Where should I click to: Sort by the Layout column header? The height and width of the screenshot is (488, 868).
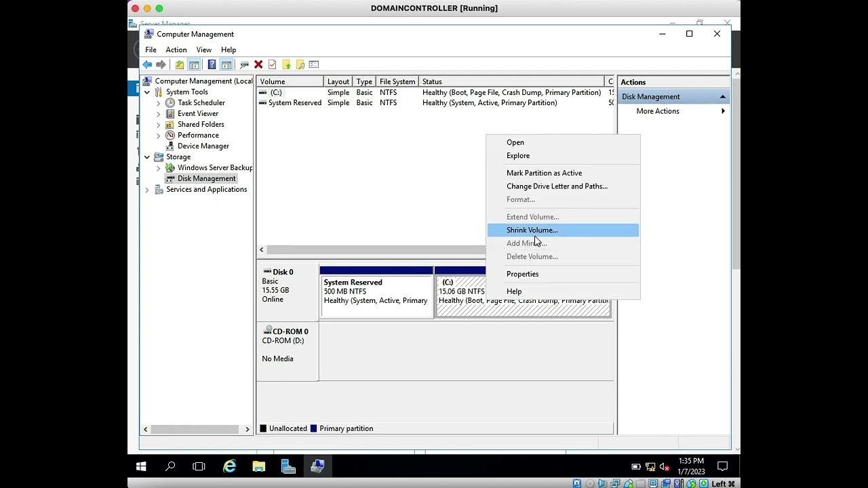(x=338, y=81)
